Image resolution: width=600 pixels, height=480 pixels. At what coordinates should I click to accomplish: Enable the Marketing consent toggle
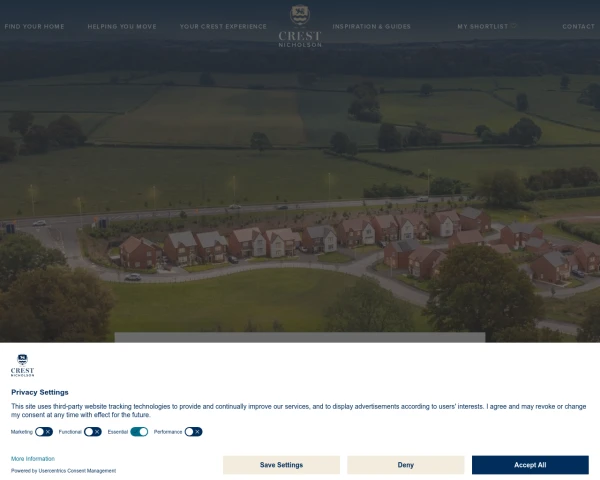[x=44, y=432]
